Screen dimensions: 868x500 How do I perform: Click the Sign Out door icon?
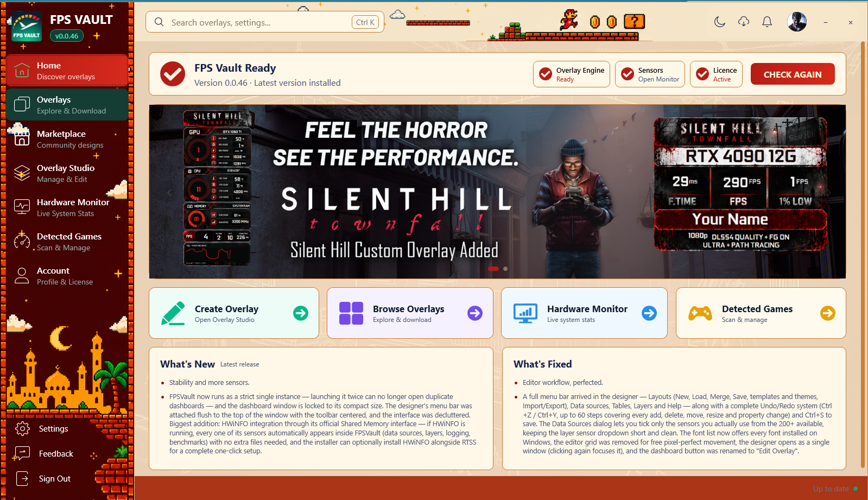[x=23, y=478]
